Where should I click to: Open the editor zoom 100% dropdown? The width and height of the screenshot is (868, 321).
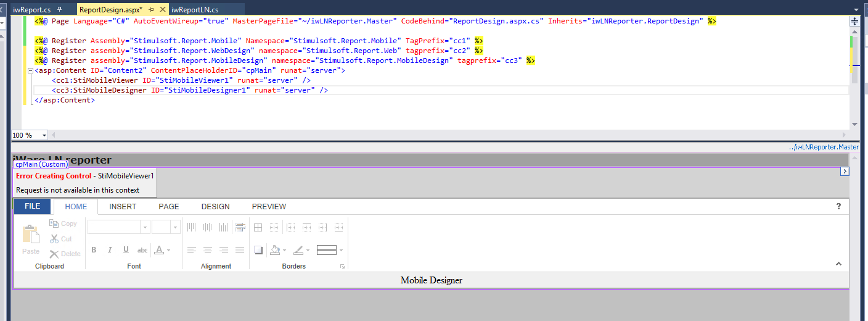pyautogui.click(x=44, y=135)
